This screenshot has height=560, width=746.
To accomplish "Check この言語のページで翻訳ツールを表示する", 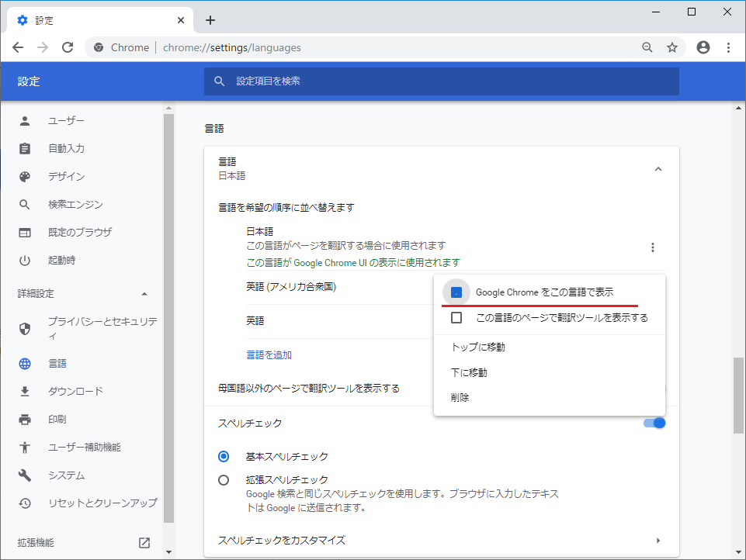I will pyautogui.click(x=456, y=317).
